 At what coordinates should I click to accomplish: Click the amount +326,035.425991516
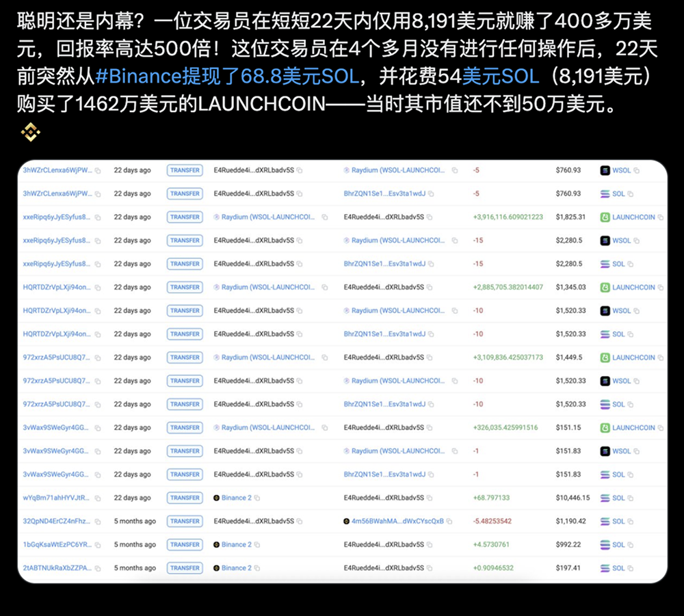(x=505, y=428)
